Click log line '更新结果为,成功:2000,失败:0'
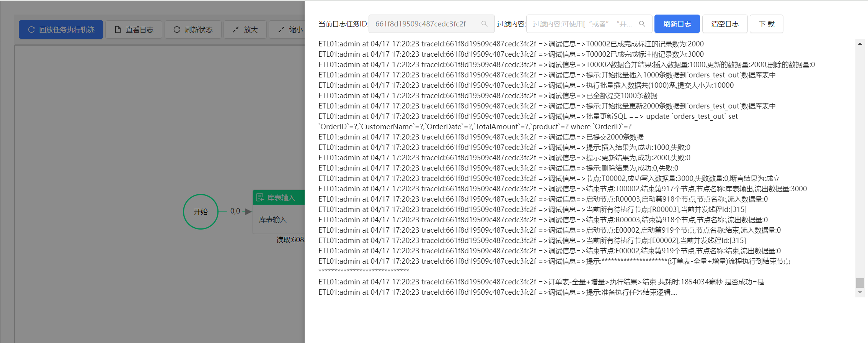Image resolution: width=868 pixels, height=343 pixels. (504, 158)
